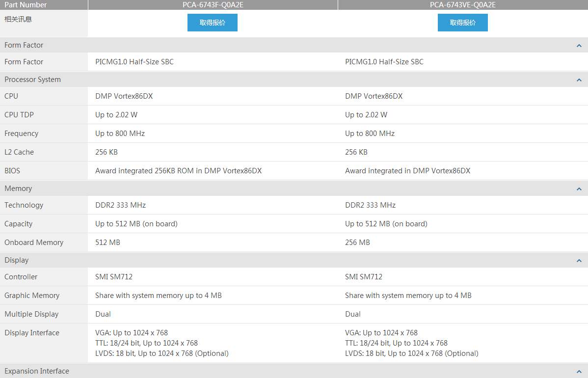588x378 pixels.
Task: Get quote for PCA-6743VE-Q0A2E
Action: (462, 23)
